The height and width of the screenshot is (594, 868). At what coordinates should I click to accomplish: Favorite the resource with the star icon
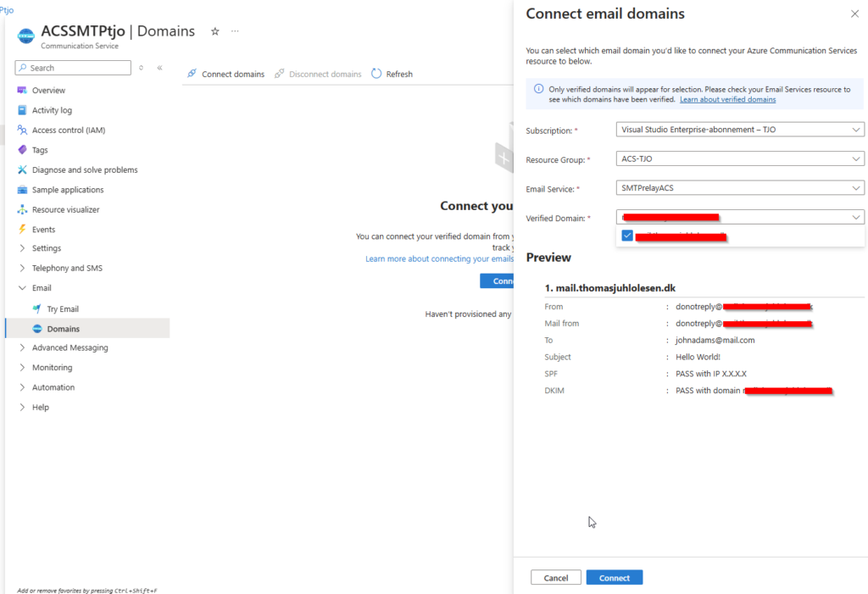click(214, 31)
